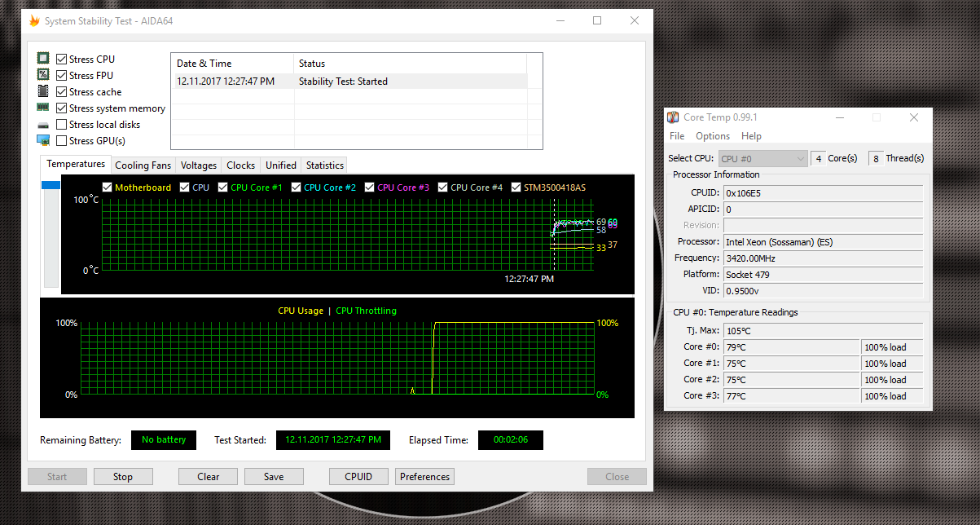Click the Platform Socket 479 field

pyautogui.click(x=823, y=275)
